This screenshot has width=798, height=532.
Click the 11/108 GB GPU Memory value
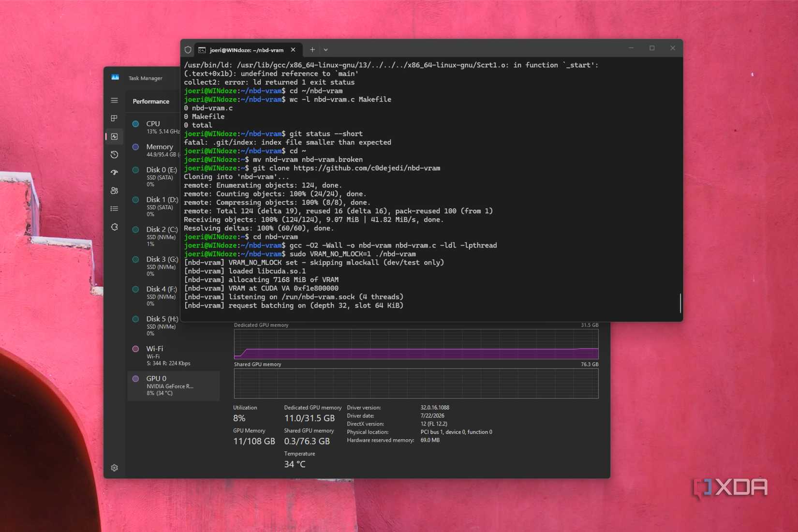(254, 441)
